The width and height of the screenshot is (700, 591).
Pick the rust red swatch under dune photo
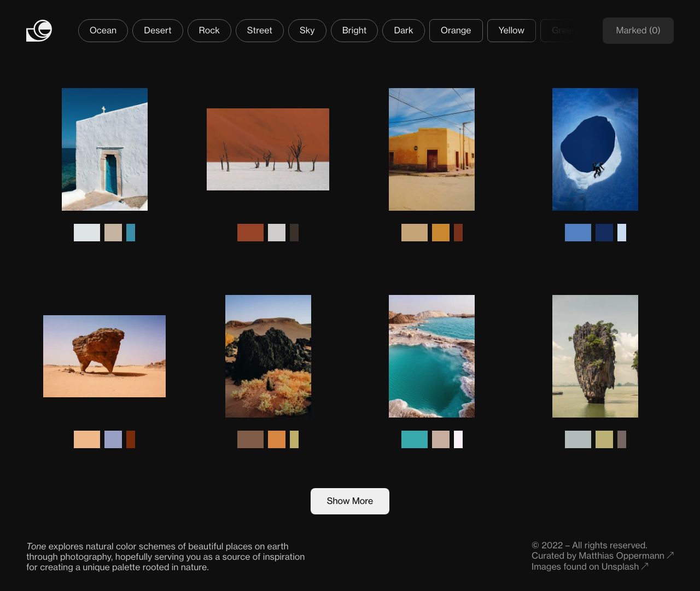(250, 233)
